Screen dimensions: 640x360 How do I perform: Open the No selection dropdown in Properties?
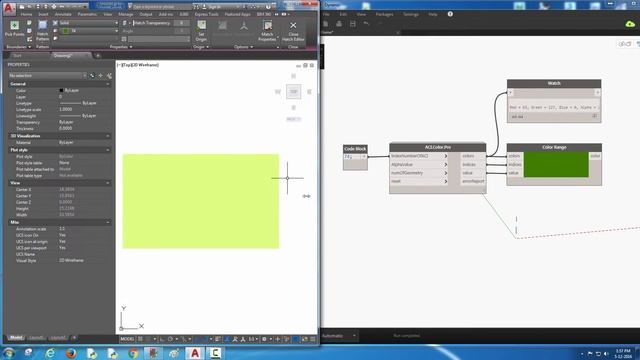(47, 76)
